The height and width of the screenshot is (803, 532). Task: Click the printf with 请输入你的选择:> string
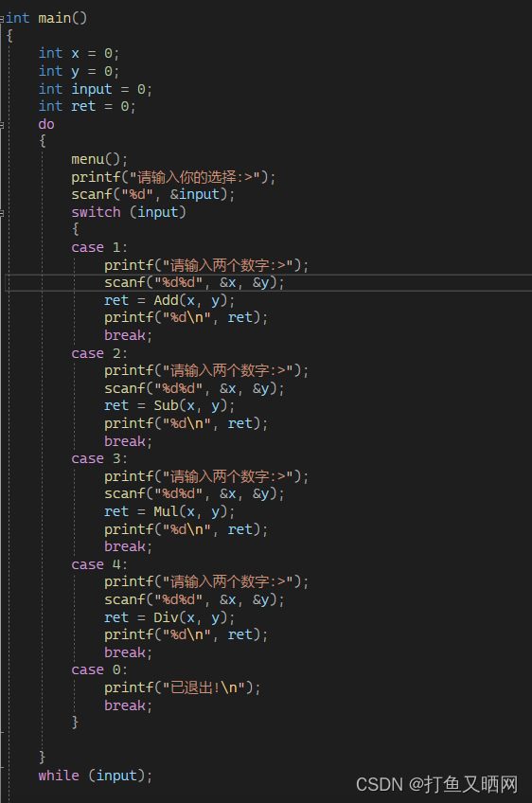[x=173, y=177]
